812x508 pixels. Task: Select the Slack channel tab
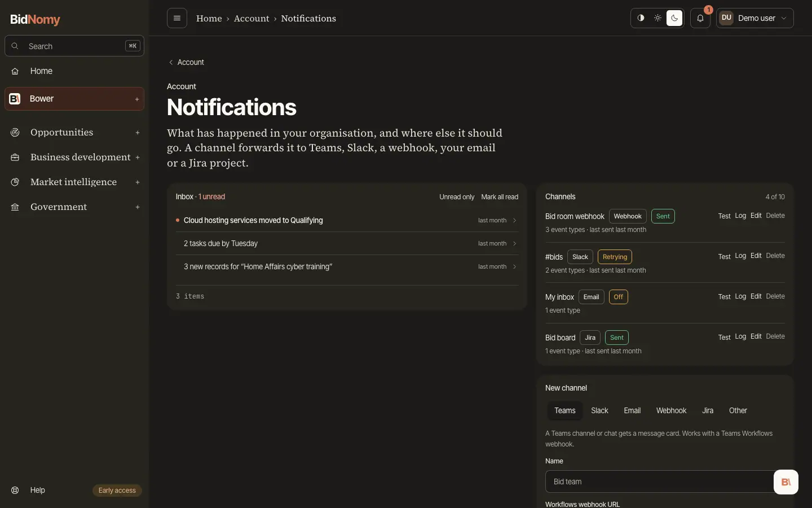click(599, 411)
